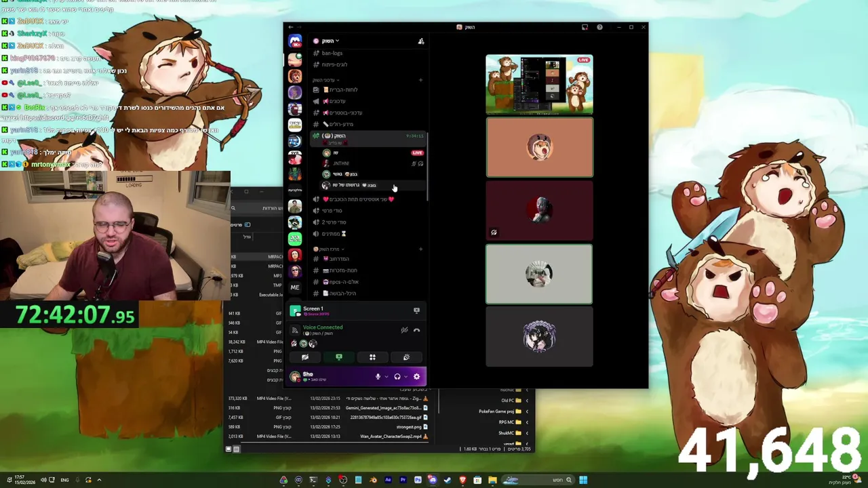This screenshot has height=488, width=868.
Task: Disconnect from voice with phone icon
Action: [416, 330]
